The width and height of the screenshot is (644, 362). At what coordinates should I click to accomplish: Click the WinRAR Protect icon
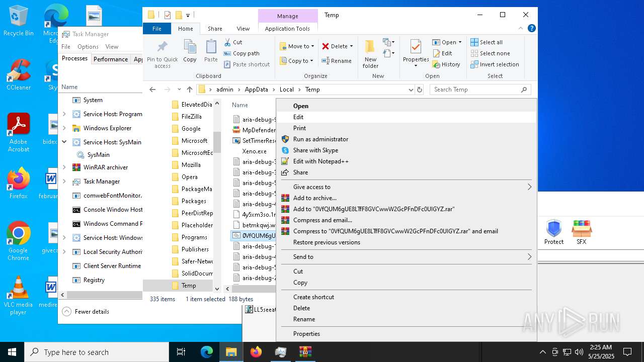[x=554, y=232]
